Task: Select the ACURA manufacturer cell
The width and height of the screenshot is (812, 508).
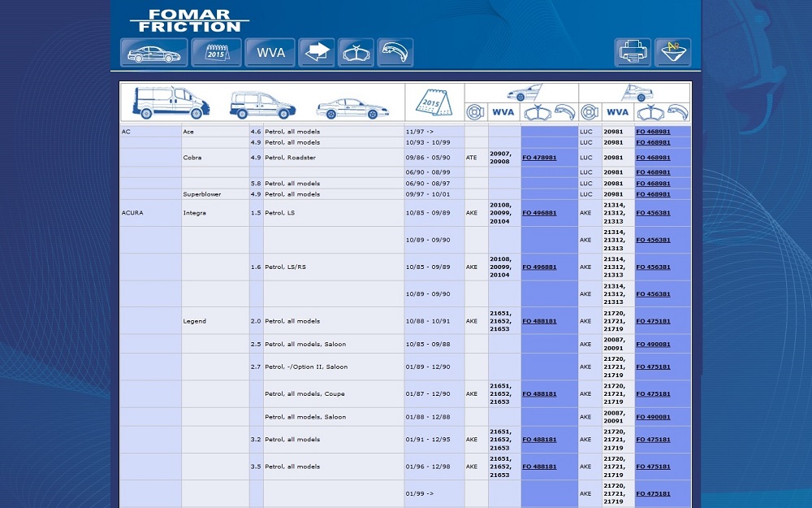Action: pyautogui.click(x=151, y=213)
